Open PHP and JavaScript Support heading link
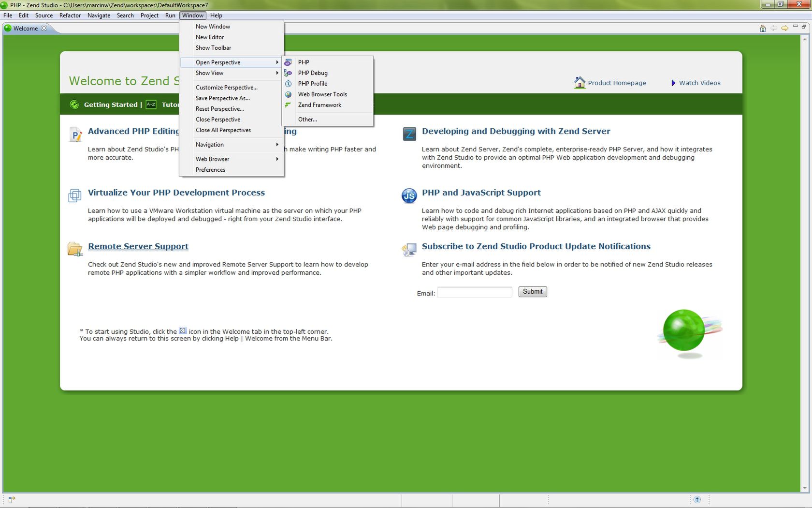 (x=481, y=193)
